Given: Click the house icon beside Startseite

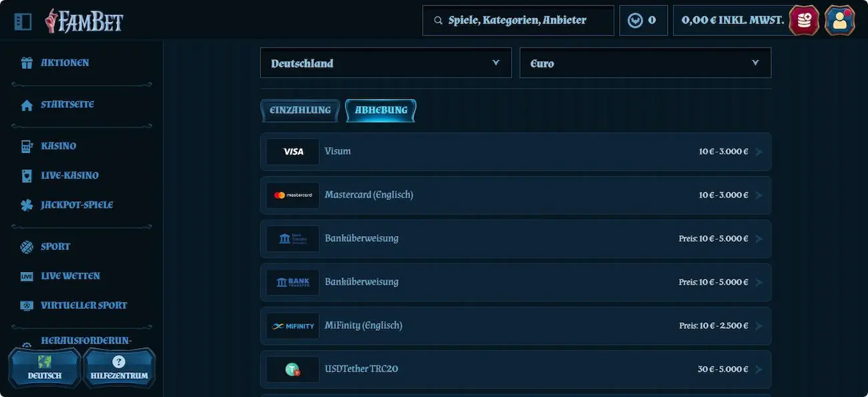Looking at the screenshot, I should pos(27,105).
